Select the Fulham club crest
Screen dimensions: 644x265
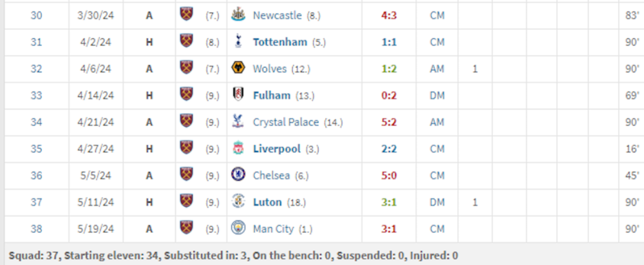click(x=238, y=95)
